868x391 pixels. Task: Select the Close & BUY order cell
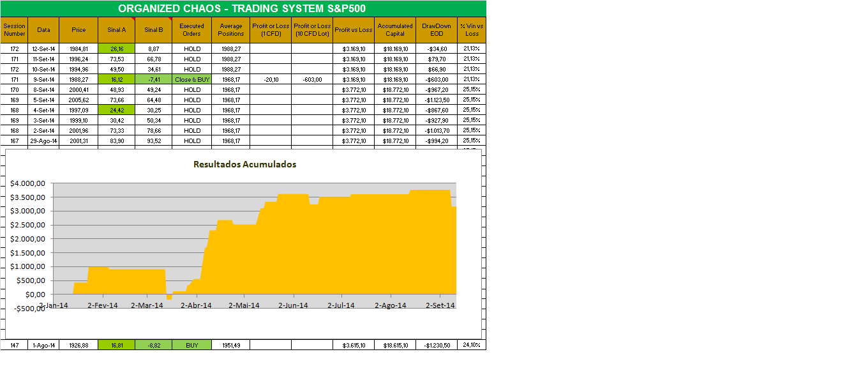point(192,79)
